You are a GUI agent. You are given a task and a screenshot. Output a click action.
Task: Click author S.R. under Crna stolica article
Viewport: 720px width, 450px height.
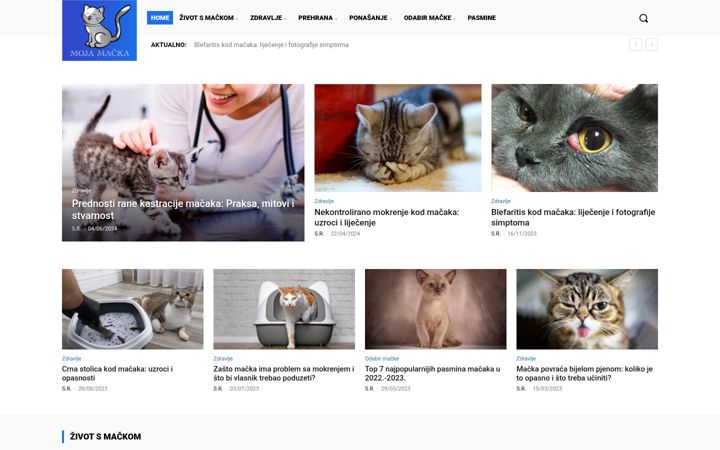67,388
